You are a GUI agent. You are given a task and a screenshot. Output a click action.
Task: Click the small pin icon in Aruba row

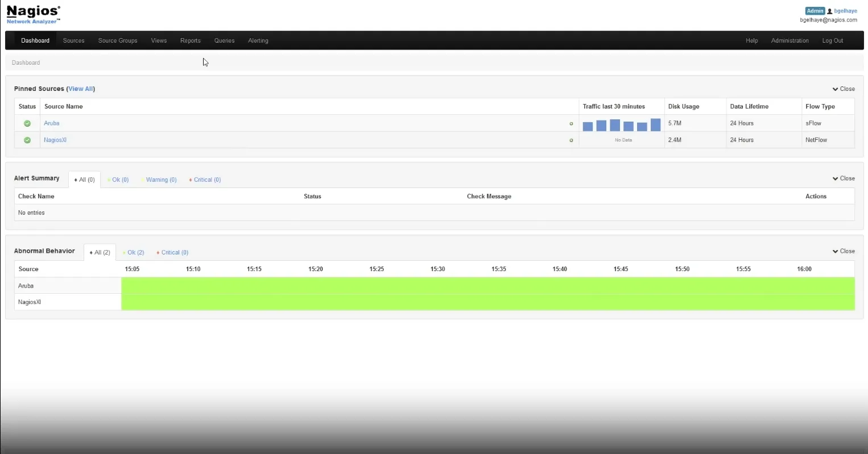pos(571,123)
